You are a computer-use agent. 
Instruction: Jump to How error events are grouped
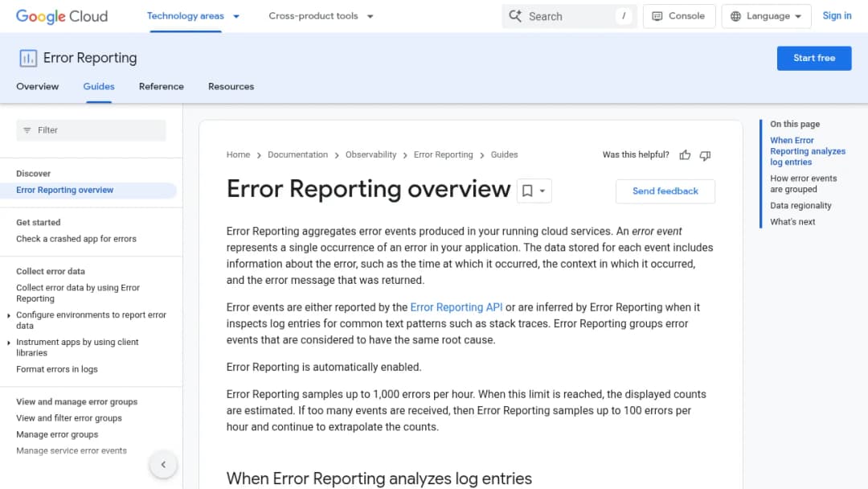click(x=803, y=184)
